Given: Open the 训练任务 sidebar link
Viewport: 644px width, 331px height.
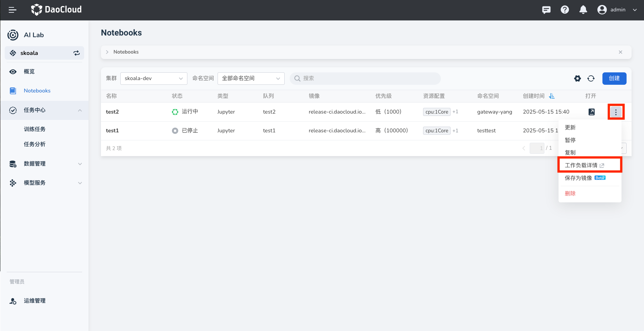Looking at the screenshot, I should click(x=35, y=129).
